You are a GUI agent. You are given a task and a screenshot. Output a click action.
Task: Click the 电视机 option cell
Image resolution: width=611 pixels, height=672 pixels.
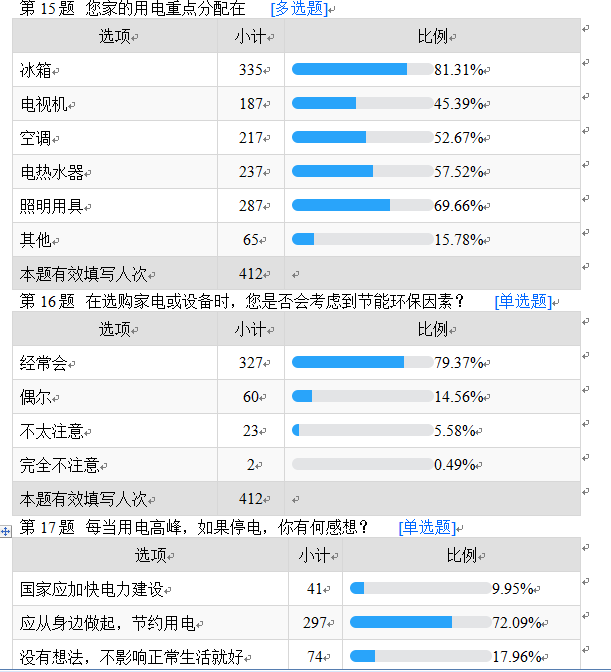(115, 104)
